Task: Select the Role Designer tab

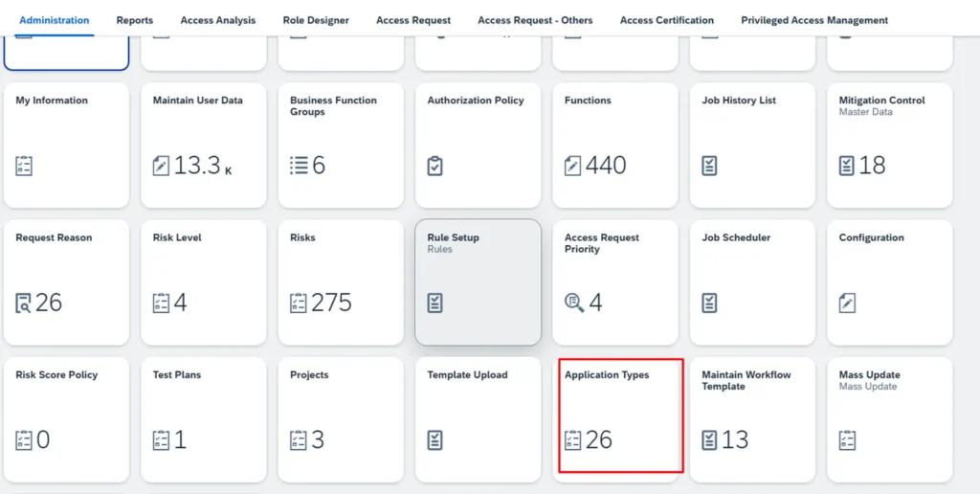Action: [x=316, y=20]
